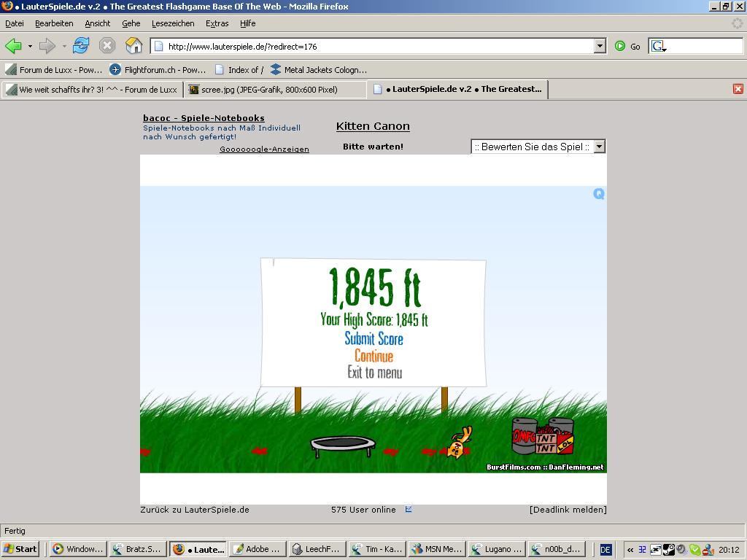Click the TNT barrels in the game
The image size is (747, 560).
[543, 436]
